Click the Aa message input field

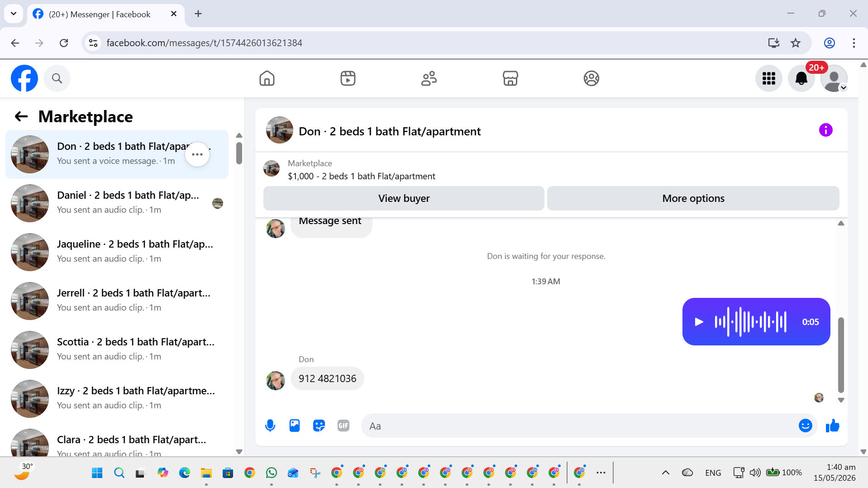[x=579, y=426]
